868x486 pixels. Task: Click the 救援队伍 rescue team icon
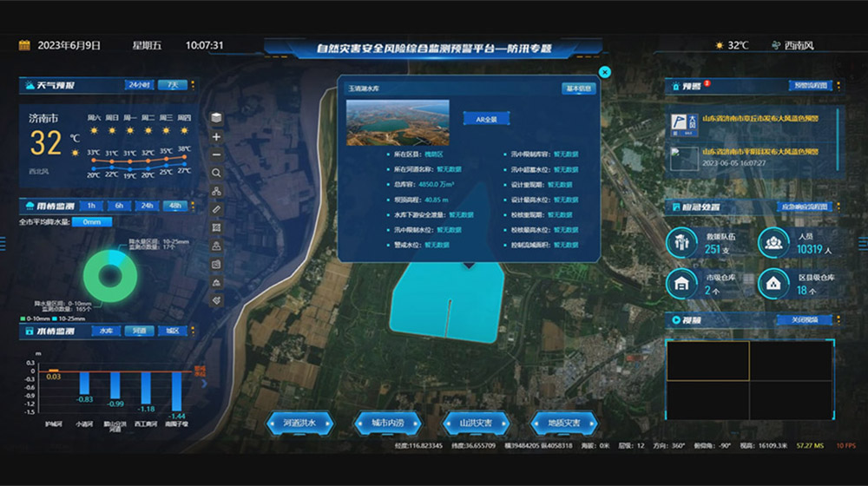[681, 243]
